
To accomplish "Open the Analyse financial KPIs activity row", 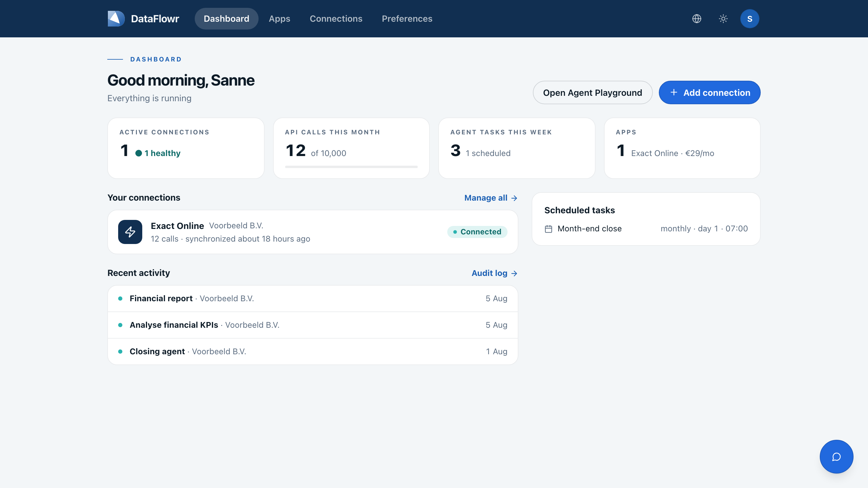I will click(x=312, y=325).
